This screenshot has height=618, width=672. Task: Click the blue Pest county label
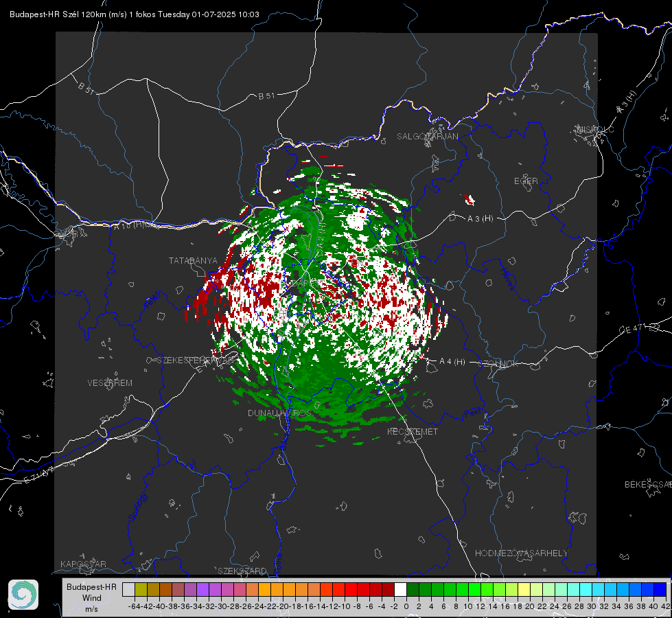pyautogui.click(x=472, y=413)
